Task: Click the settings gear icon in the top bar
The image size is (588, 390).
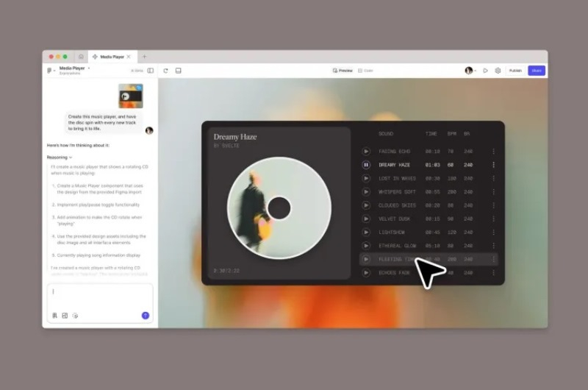Action: click(x=498, y=71)
